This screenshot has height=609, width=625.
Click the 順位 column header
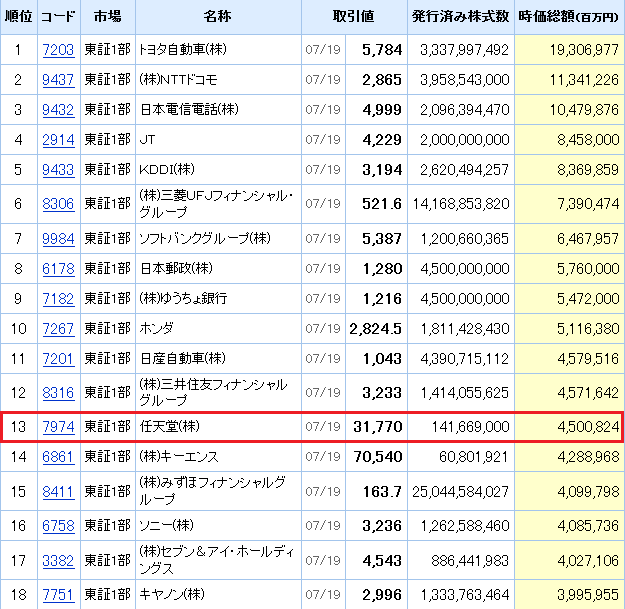pyautogui.click(x=19, y=17)
